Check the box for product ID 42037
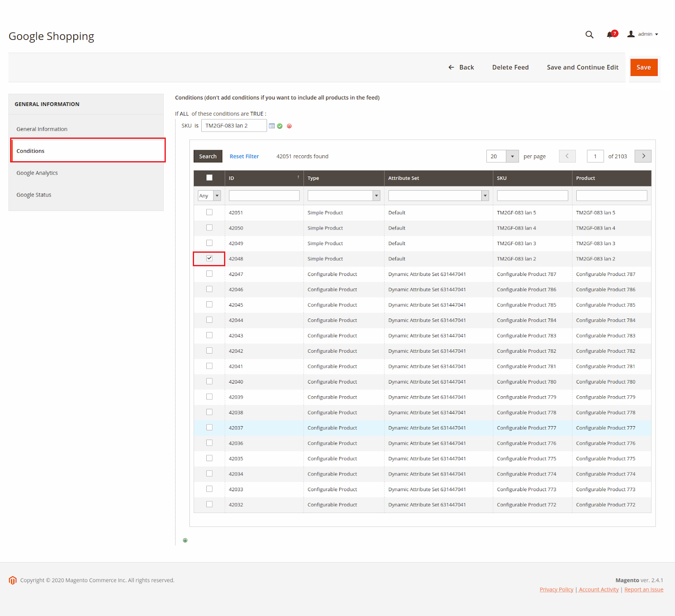Image resolution: width=675 pixels, height=616 pixels. (209, 427)
